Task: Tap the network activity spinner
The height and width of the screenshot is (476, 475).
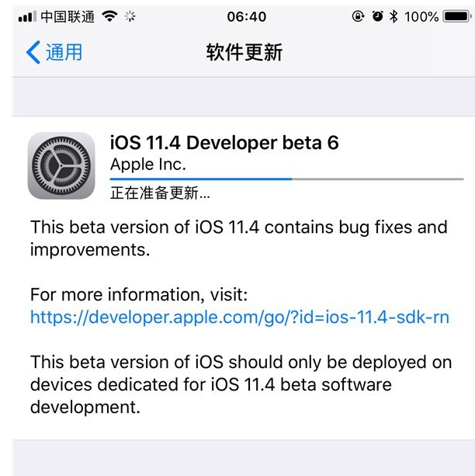Action: pyautogui.click(x=129, y=16)
